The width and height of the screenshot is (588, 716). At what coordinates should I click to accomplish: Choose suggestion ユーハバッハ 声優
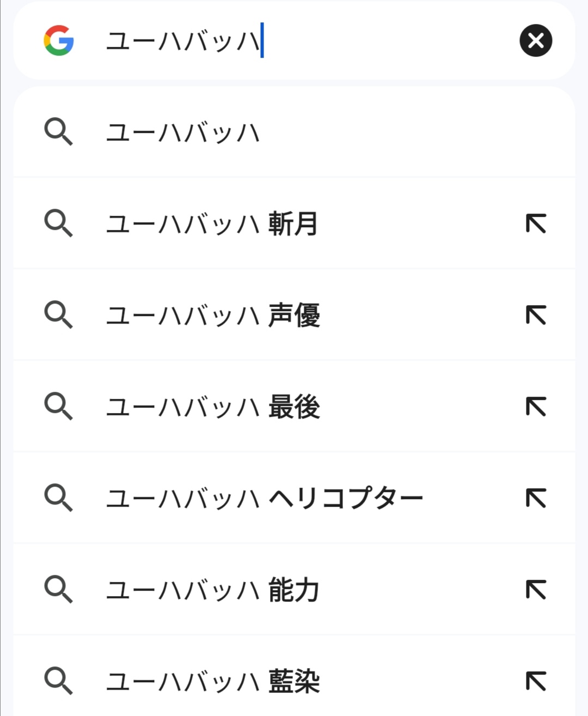coord(294,315)
